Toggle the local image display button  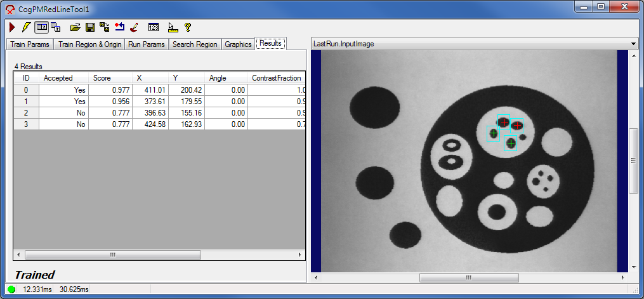pyautogui.click(x=41, y=27)
